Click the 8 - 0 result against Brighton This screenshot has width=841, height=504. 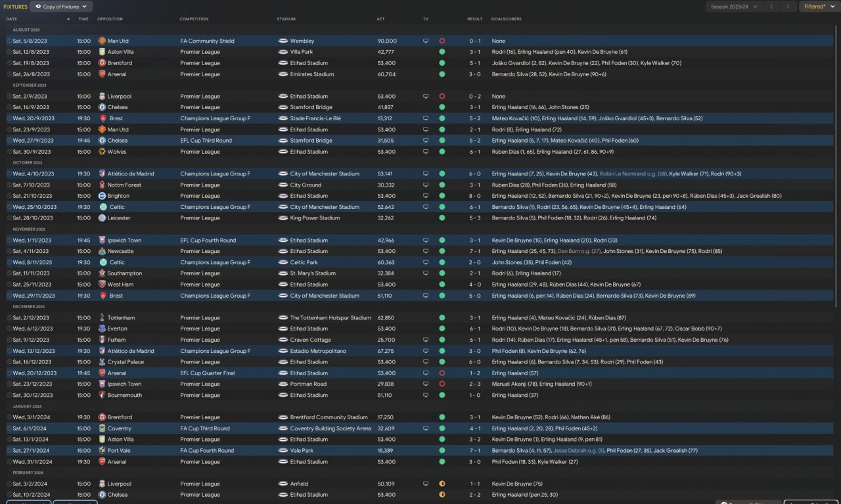pos(475,196)
